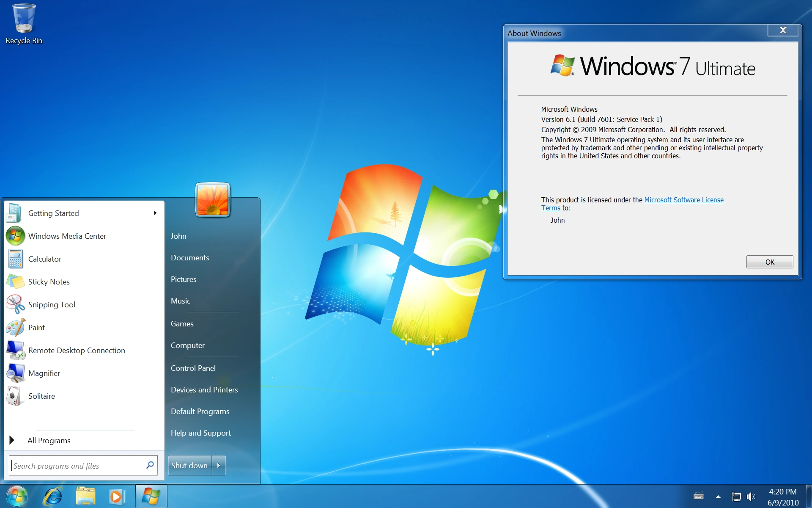Click the volume speaker tray icon
The height and width of the screenshot is (508, 812).
(751, 497)
